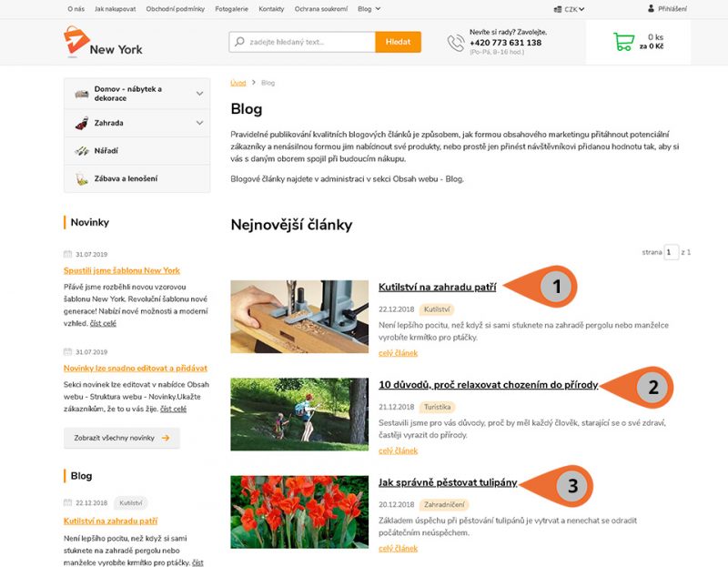Open the CZK currency dropdown
Screen dimensions: 728x567
coord(570,9)
